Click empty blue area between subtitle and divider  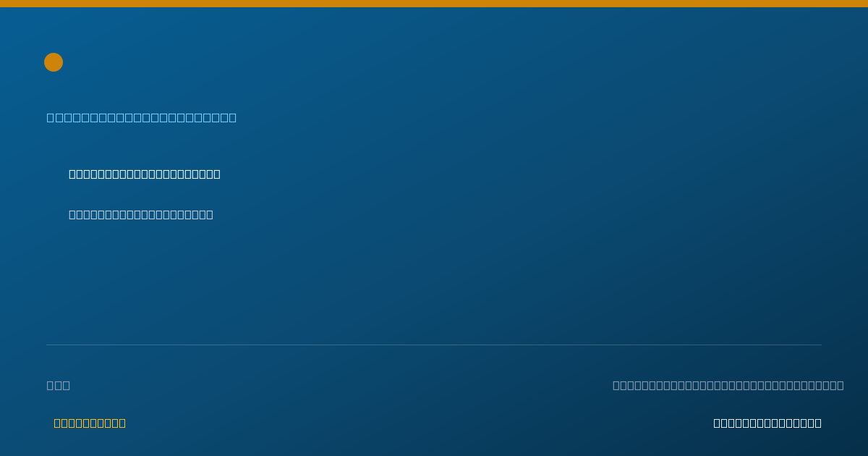point(434,282)
